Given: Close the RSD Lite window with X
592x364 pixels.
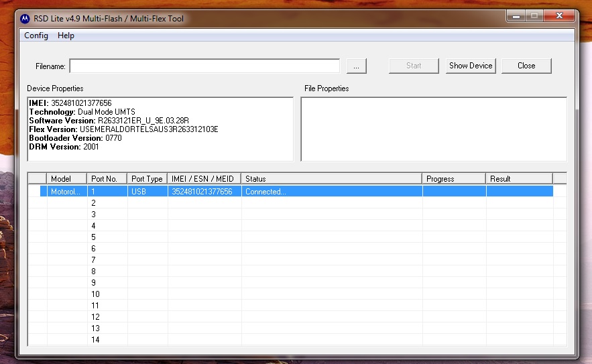Looking at the screenshot, I should (x=559, y=16).
